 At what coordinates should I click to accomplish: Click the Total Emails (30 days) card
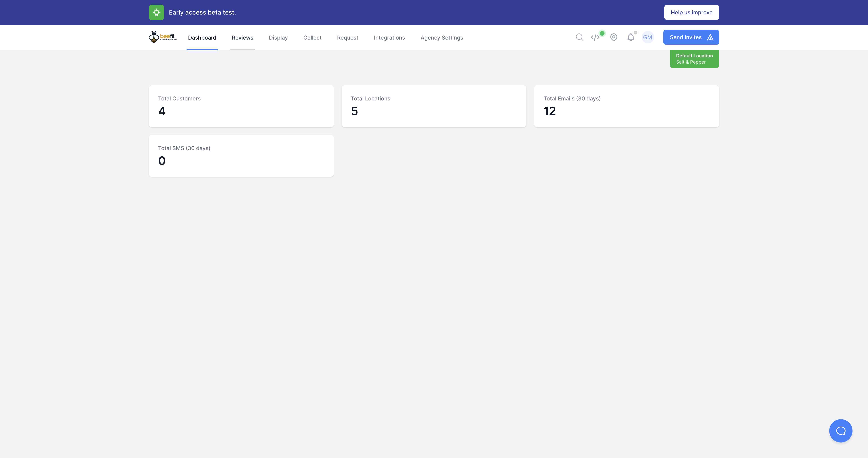pyautogui.click(x=626, y=106)
